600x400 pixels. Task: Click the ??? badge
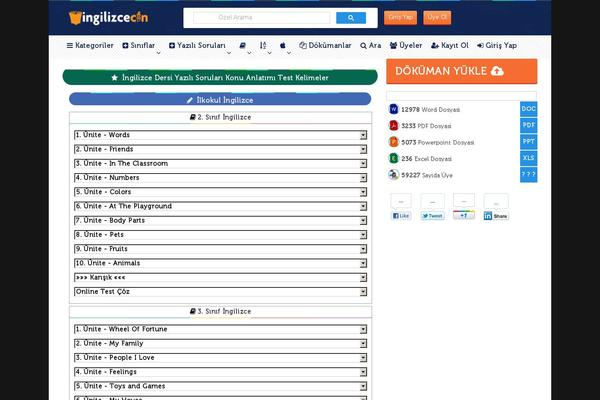(528, 175)
